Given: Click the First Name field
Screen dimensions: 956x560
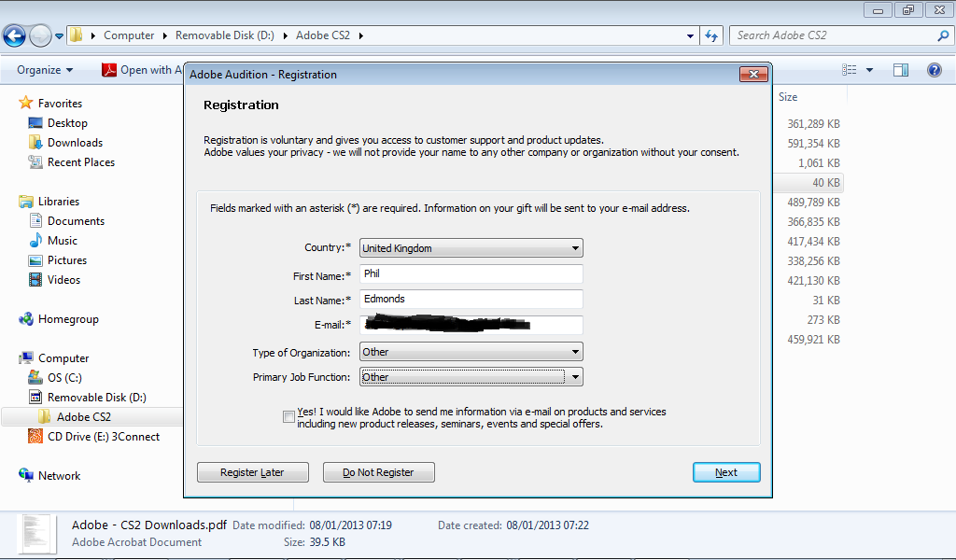Looking at the screenshot, I should click(x=471, y=273).
